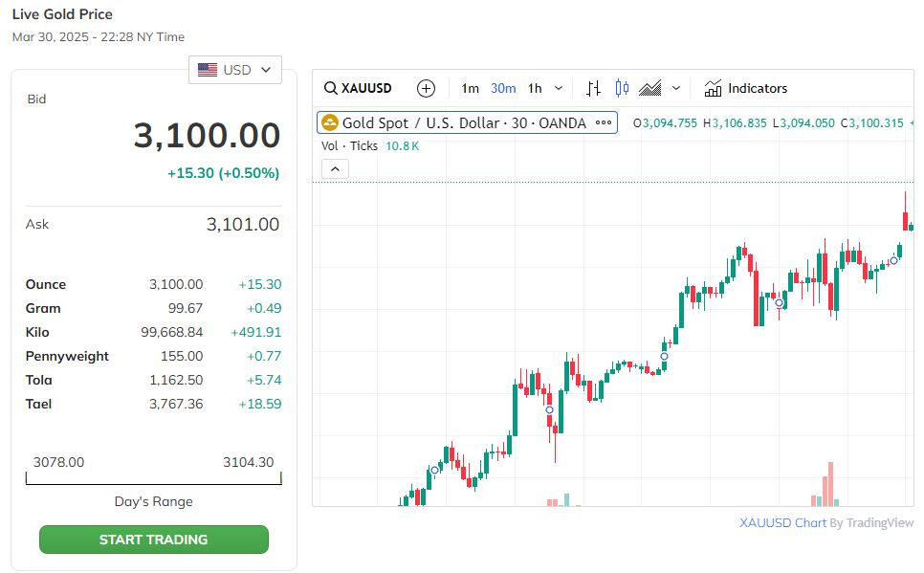Image resolution: width=924 pixels, height=573 pixels.
Task: Expand the chart style dropdown arrow
Action: [x=676, y=88]
